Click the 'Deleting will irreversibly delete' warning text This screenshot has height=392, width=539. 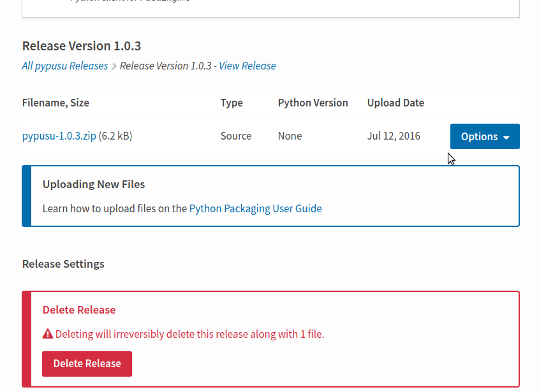pyautogui.click(x=189, y=334)
